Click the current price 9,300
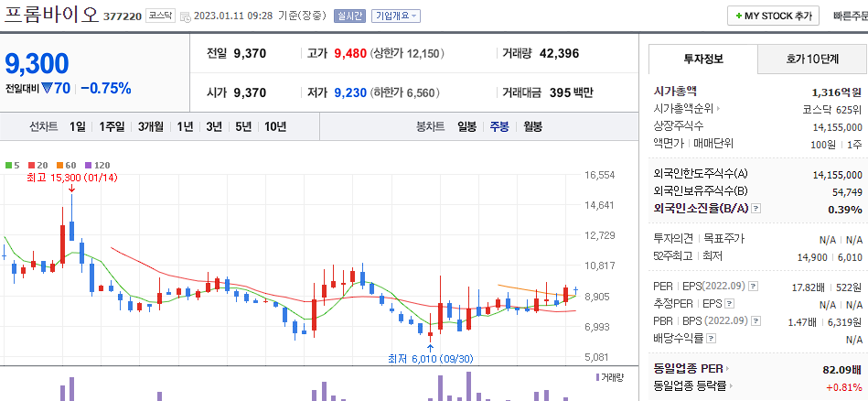Image resolution: width=868 pixels, height=401 pixels. point(37,64)
